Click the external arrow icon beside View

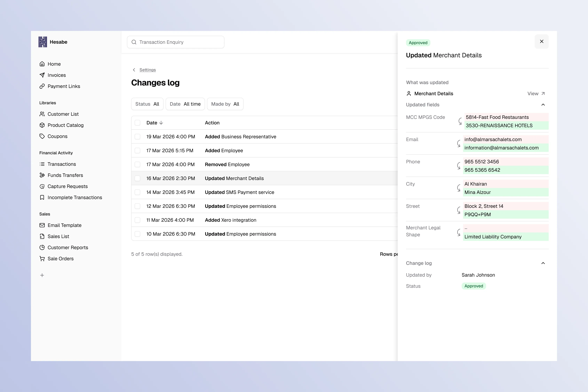[x=543, y=93]
